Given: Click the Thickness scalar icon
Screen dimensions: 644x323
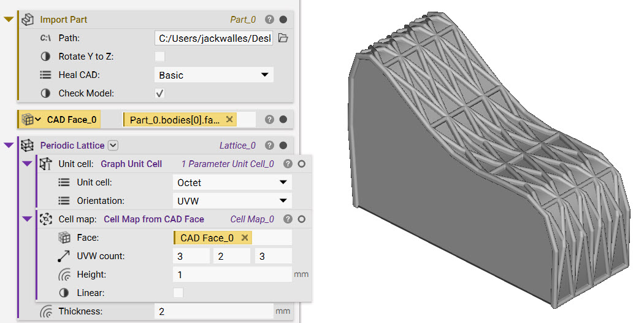Looking at the screenshot, I should point(46,311).
